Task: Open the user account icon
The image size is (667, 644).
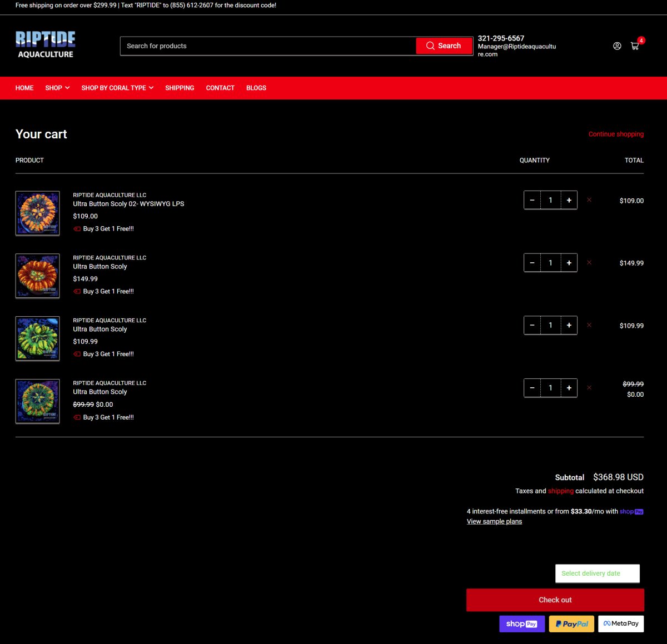Action: coord(617,46)
